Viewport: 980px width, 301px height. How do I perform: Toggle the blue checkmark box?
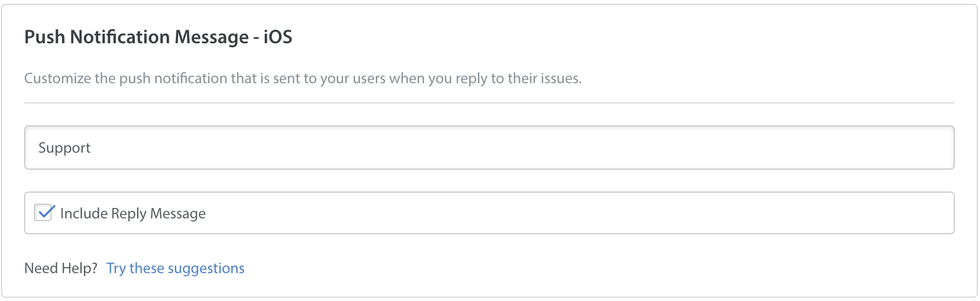(x=43, y=212)
